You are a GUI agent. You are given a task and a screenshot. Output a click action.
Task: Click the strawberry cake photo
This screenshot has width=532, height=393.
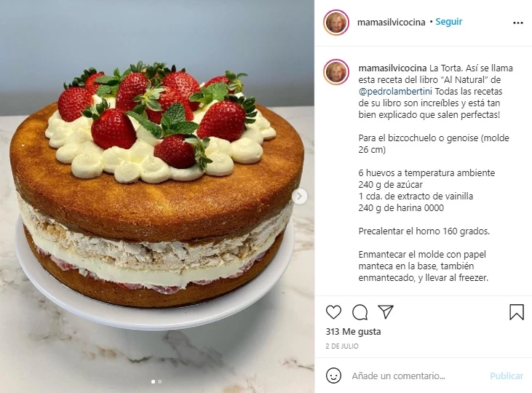point(157,196)
